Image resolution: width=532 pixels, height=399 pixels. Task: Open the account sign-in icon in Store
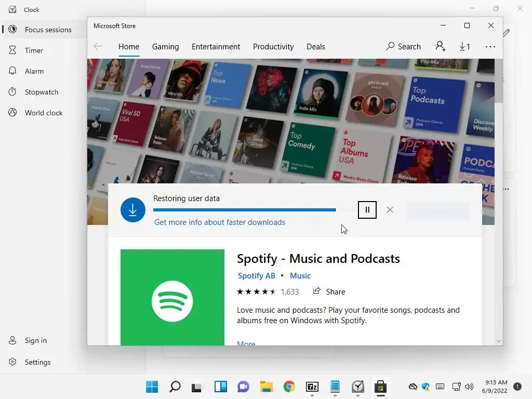tap(441, 46)
